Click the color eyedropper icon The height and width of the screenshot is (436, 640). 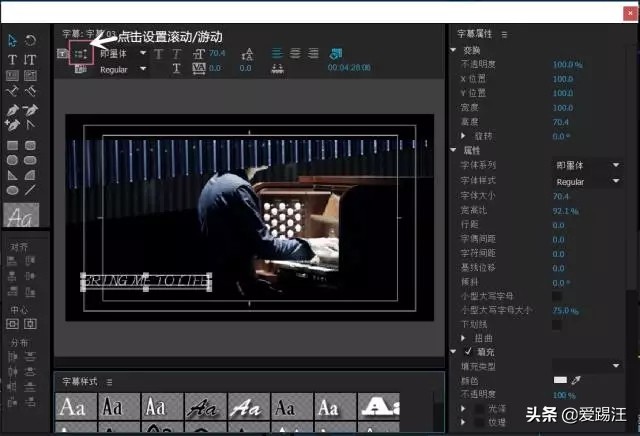[576, 380]
